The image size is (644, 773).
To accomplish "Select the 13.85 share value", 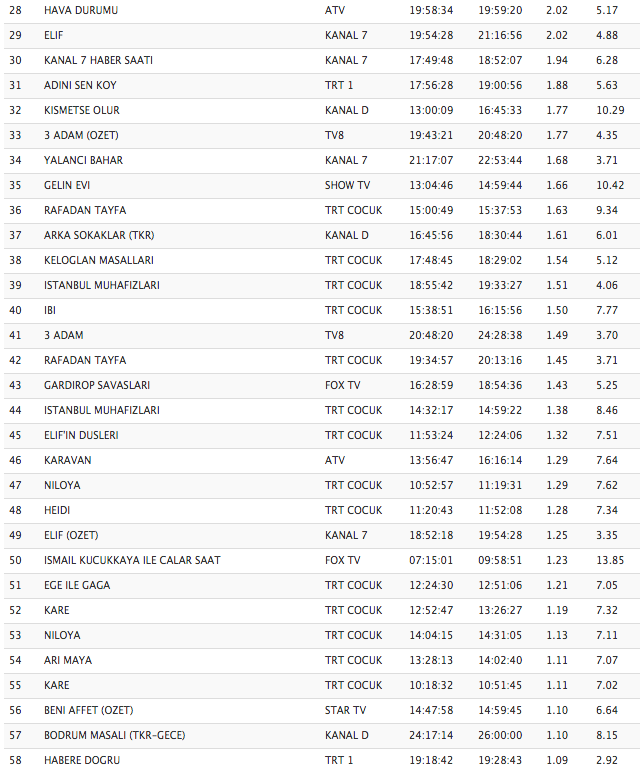I will 610,560.
